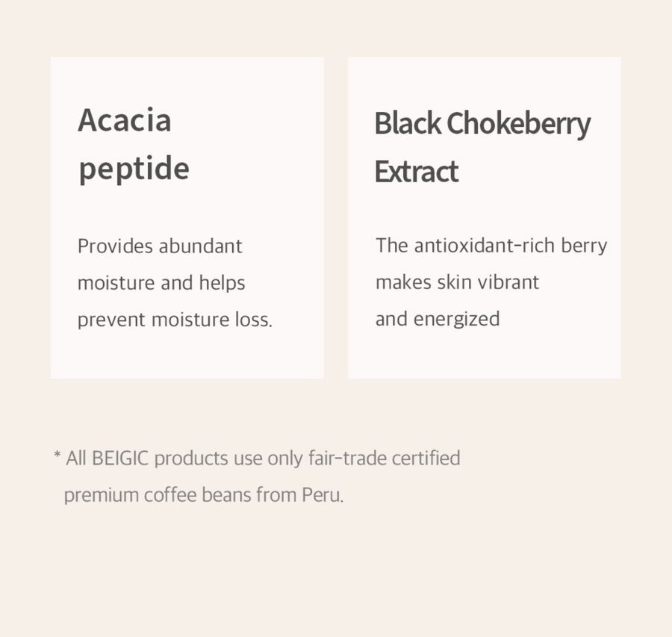This screenshot has width=672, height=637.
Task: Click the word 'Acacia' in heading
Action: [x=125, y=120]
